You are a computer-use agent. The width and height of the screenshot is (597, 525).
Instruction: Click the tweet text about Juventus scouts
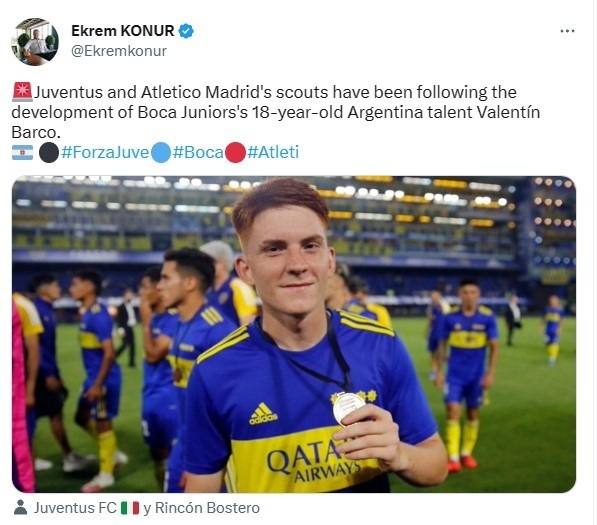276,112
